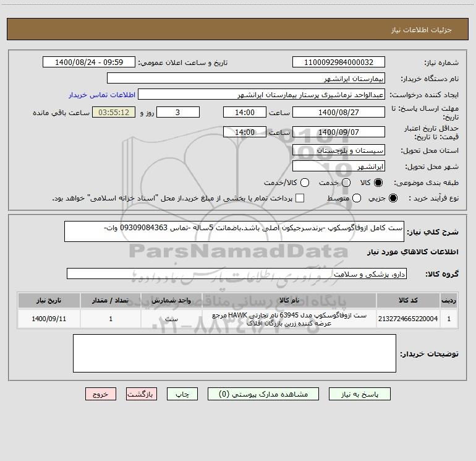Click the response deadline time 14:00 field
The image size is (476, 461).
[245, 112]
